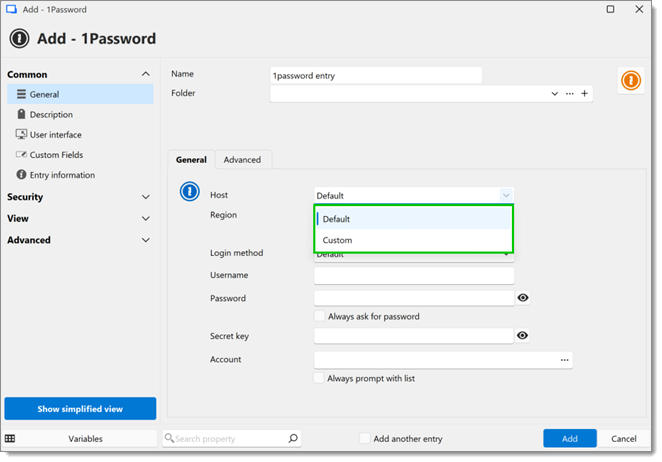Click Show simplified view button
This screenshot has height=462, width=662.
(x=80, y=409)
